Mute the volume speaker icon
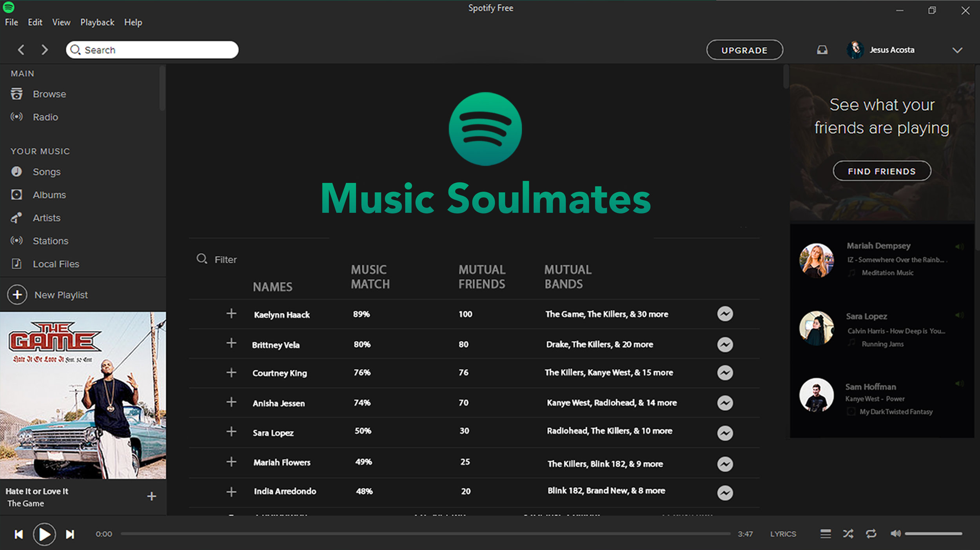980x550 pixels. tap(895, 534)
